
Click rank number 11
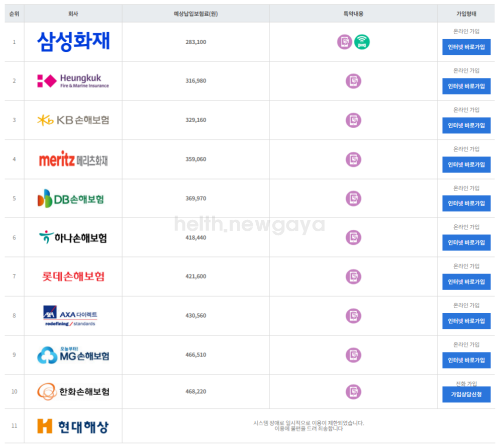(x=14, y=426)
